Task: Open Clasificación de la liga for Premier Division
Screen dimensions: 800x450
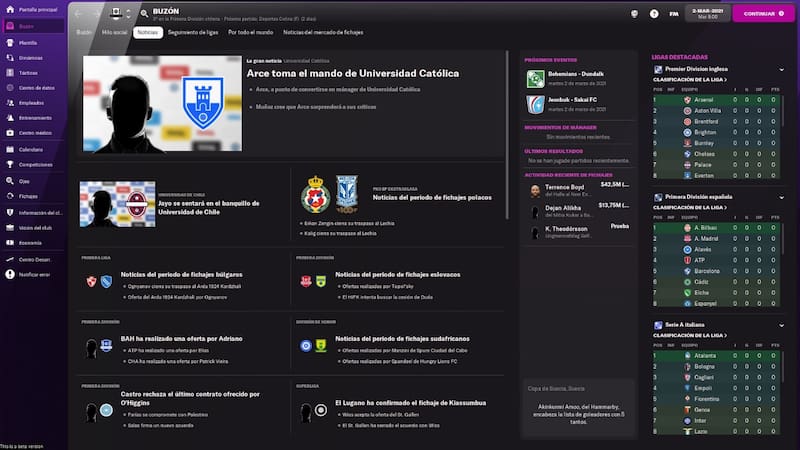Action: point(690,79)
